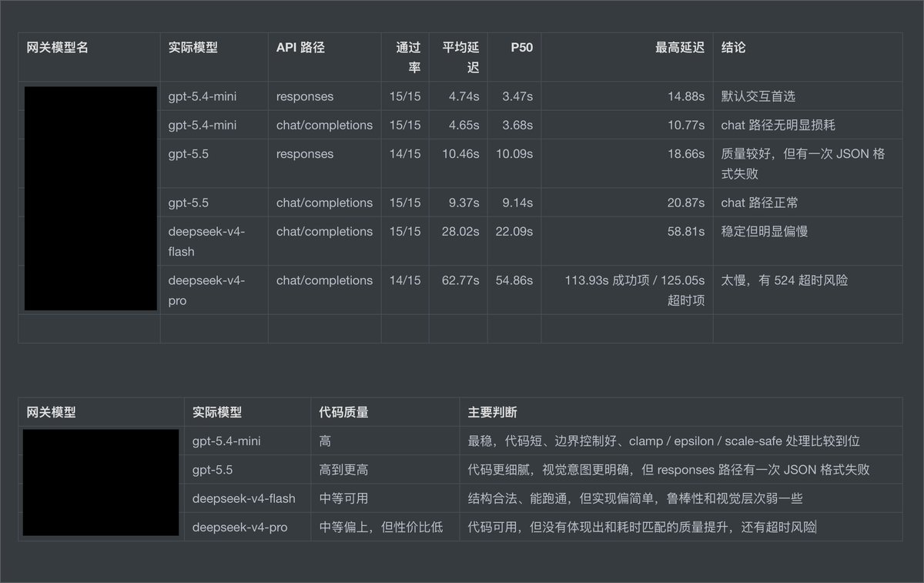
Task: Select chat/completions in the 28.02s row
Action: click(x=324, y=231)
